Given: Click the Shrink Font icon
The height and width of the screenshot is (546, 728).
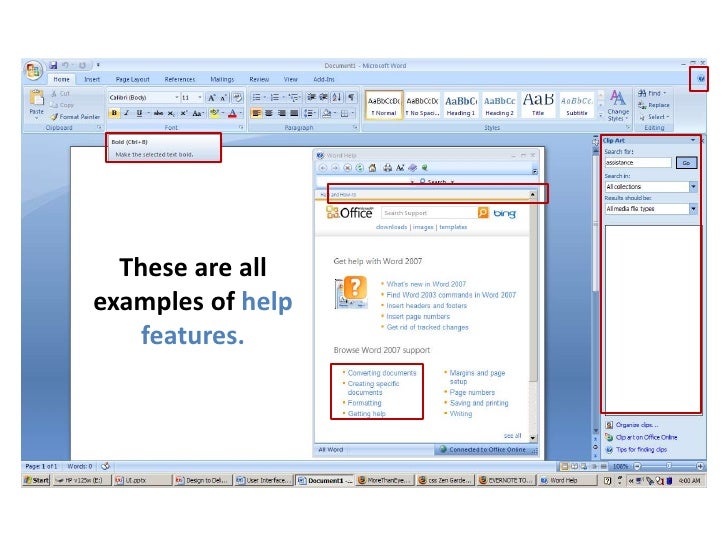Looking at the screenshot, I should [223, 98].
